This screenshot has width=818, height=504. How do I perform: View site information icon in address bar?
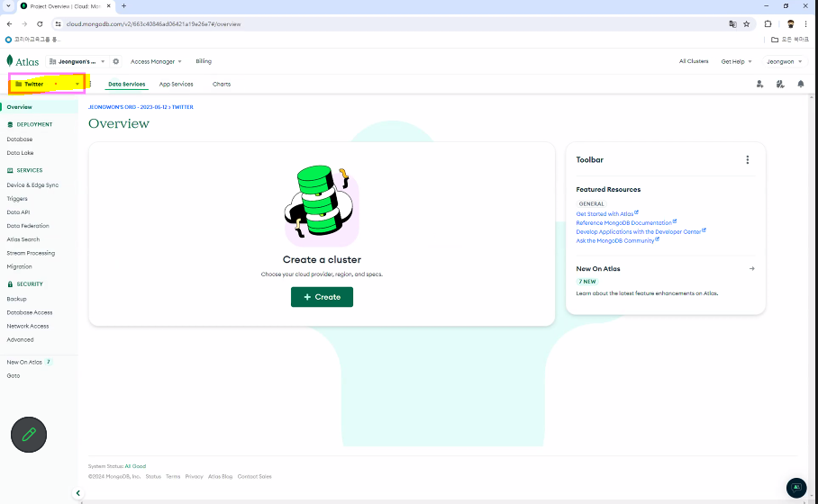click(59, 24)
